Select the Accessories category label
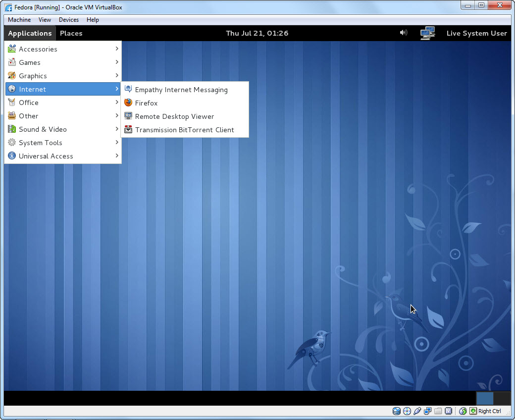515x420 pixels. (x=38, y=49)
